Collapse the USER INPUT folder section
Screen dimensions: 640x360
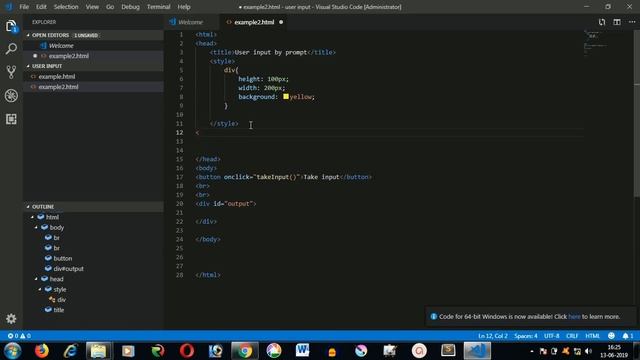pyautogui.click(x=28, y=66)
